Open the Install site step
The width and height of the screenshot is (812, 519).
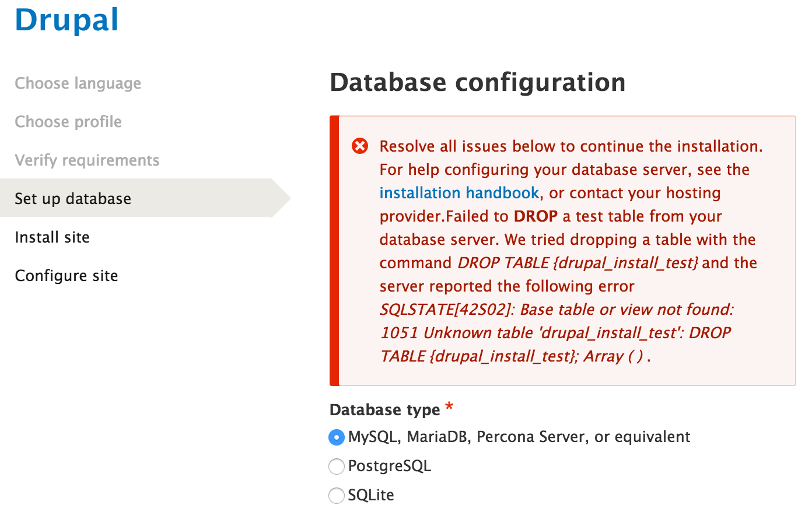coord(52,237)
